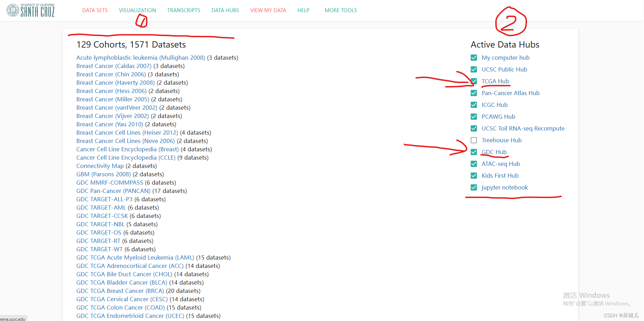Open Connectivity Map cohort

pos(100,166)
